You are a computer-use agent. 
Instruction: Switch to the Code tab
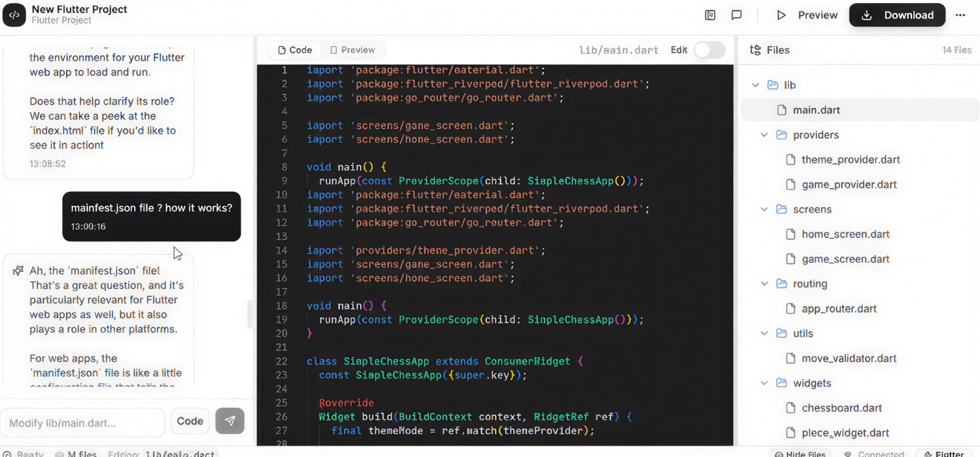coord(295,50)
